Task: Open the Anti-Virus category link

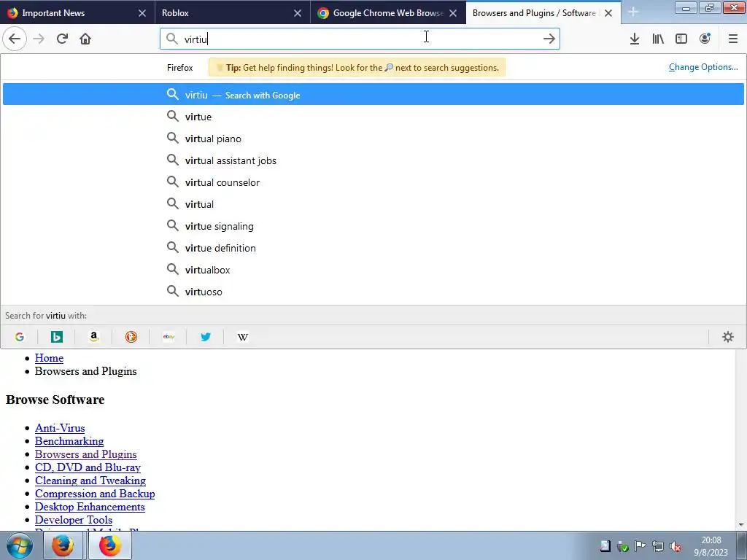Action: click(x=60, y=428)
